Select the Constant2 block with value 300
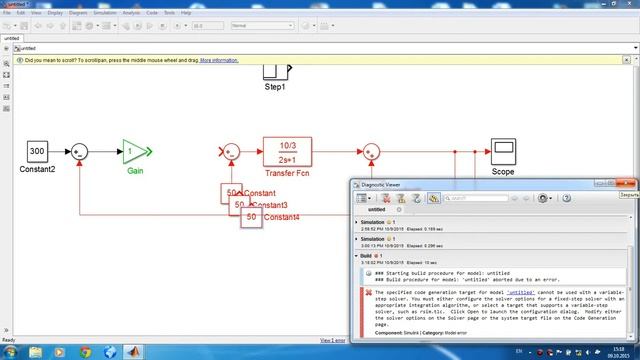Screen dimensions: 640x360 (x=37, y=151)
